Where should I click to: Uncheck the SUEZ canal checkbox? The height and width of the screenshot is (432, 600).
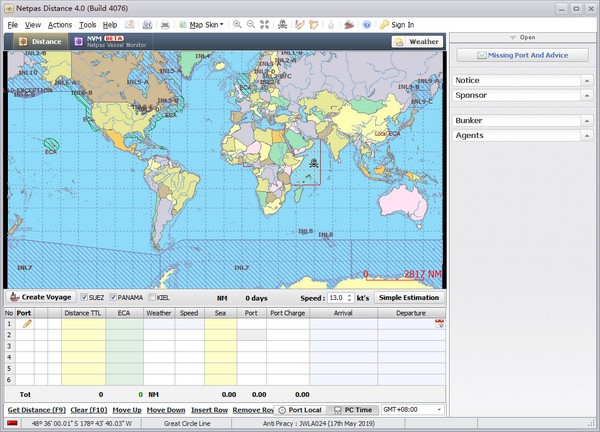click(85, 297)
